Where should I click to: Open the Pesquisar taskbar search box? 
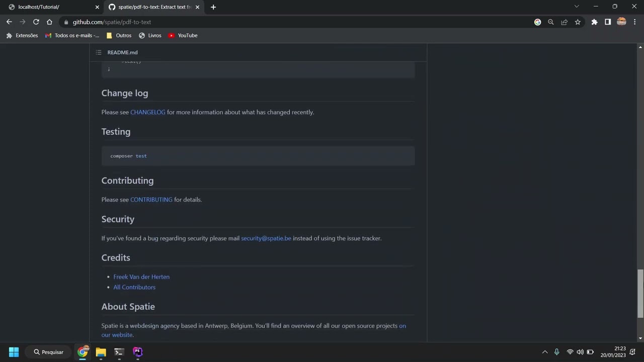click(x=48, y=352)
